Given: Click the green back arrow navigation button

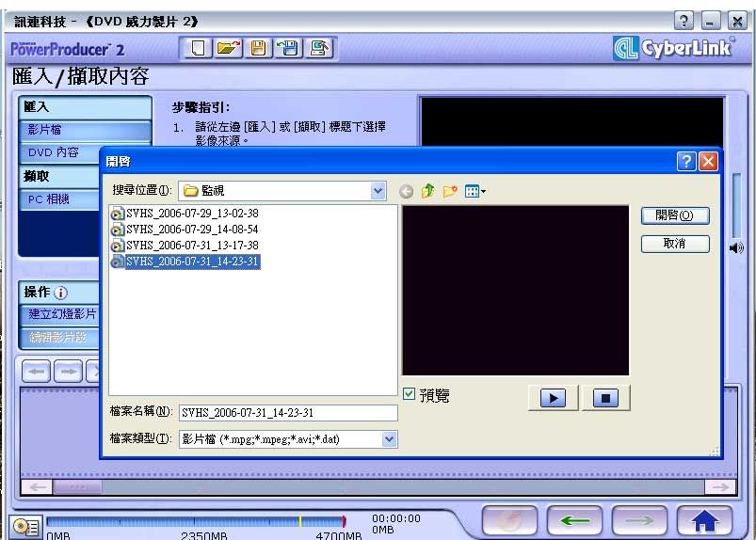Looking at the screenshot, I should click(x=574, y=520).
